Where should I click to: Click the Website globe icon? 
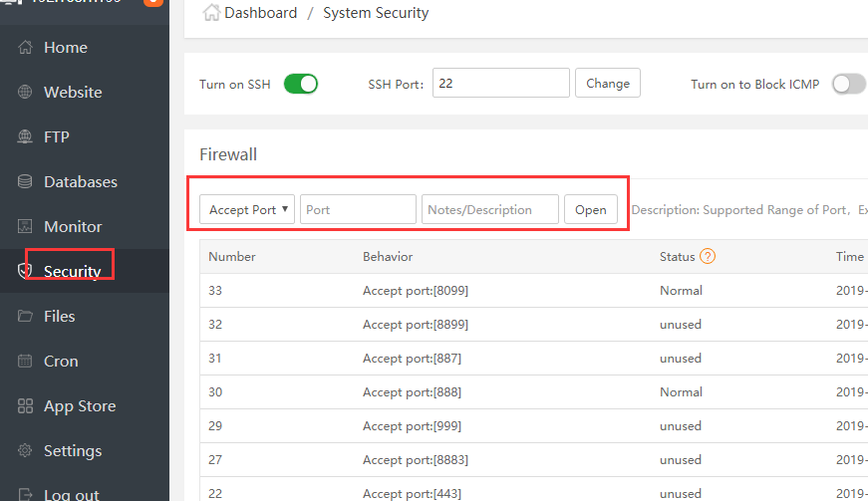coord(25,93)
